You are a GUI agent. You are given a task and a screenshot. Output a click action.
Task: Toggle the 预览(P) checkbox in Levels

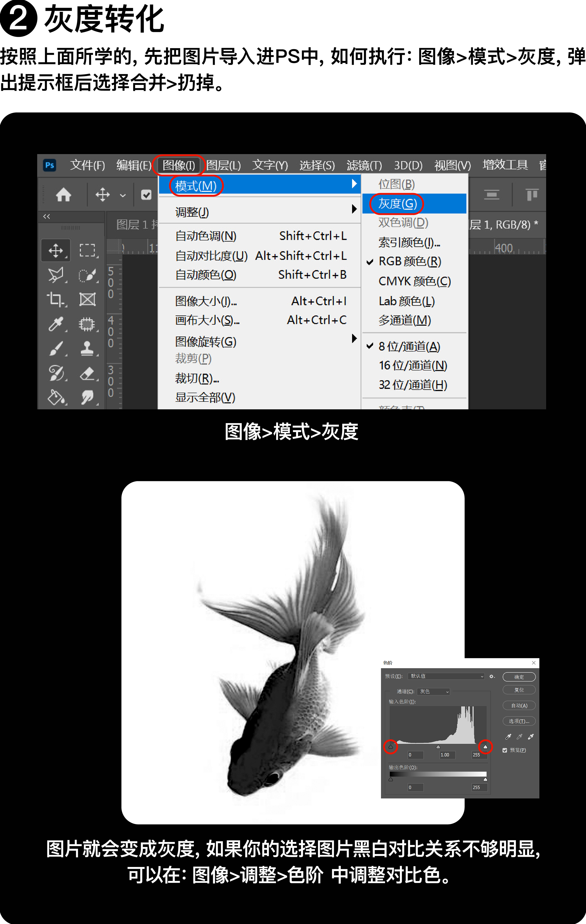click(x=505, y=750)
